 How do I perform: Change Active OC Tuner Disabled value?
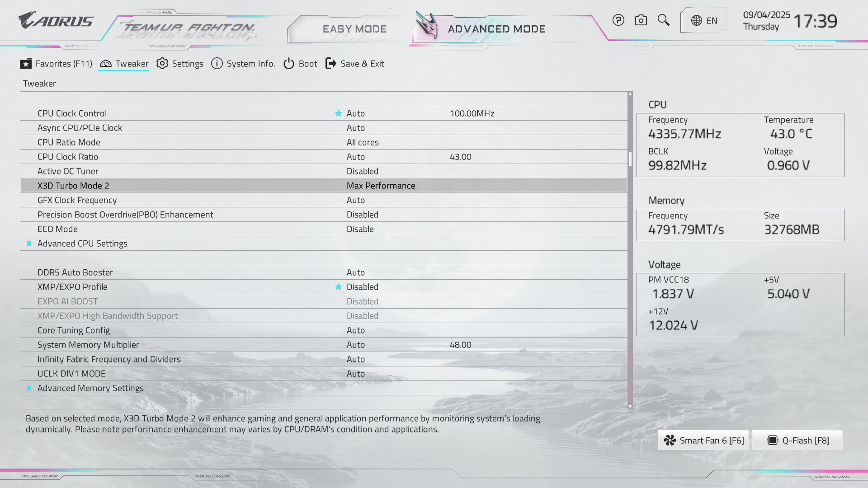pos(363,171)
